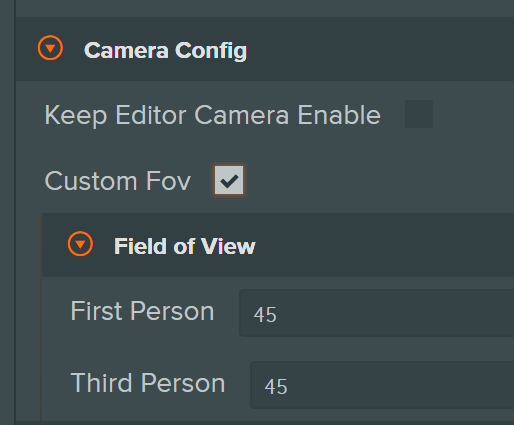Enable the Keep Editor Camera Enable checkbox

click(x=419, y=114)
